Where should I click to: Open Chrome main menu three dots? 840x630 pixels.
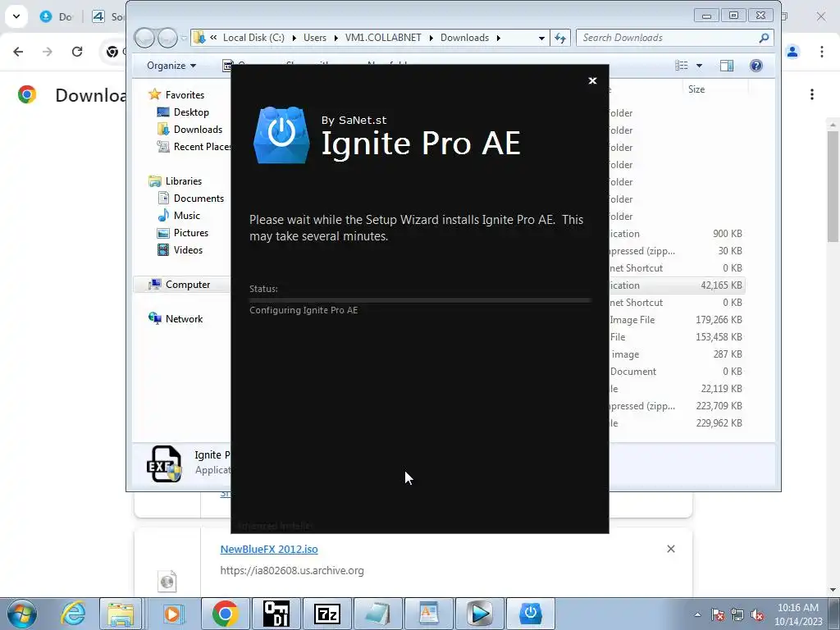[x=821, y=52]
